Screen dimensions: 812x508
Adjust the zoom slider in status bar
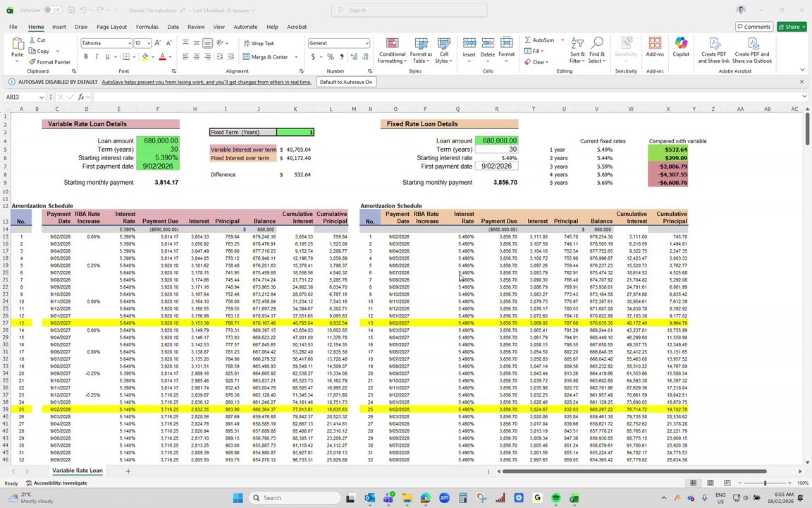[765, 483]
